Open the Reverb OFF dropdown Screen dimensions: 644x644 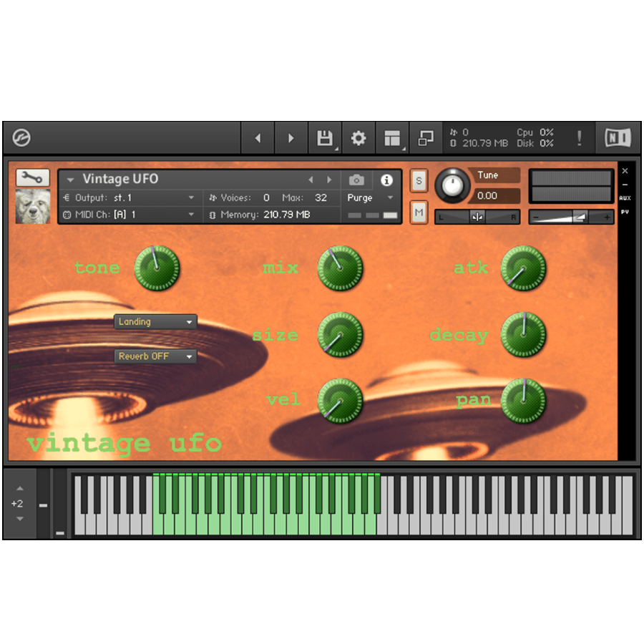pos(155,356)
